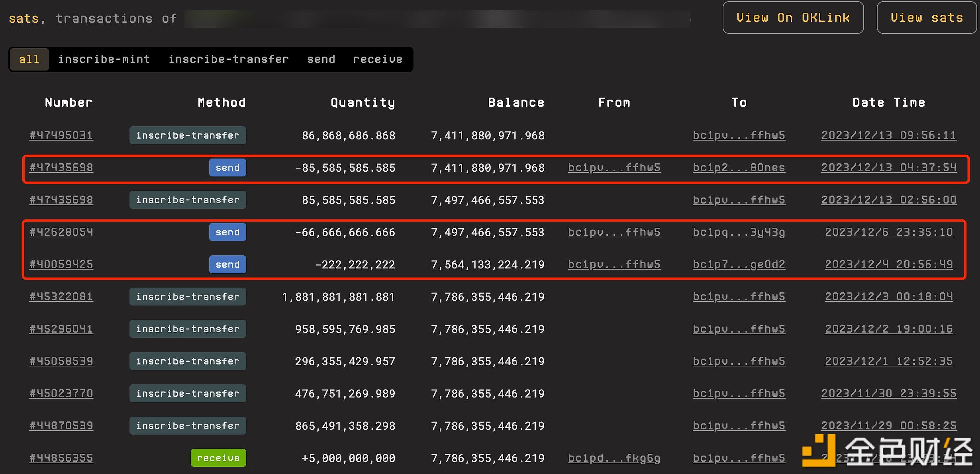Open date link 2023/12/4 20:56:49

click(889, 264)
